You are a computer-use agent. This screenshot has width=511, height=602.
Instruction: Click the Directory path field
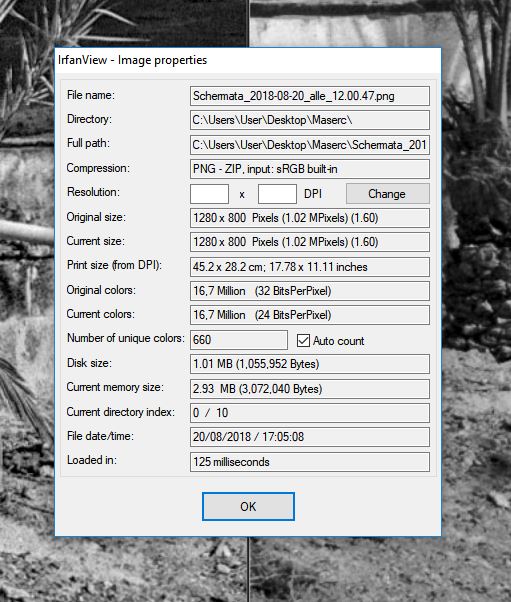(310, 120)
